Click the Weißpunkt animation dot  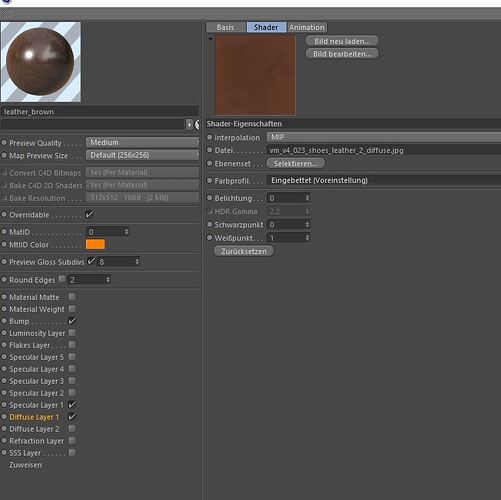click(210, 238)
